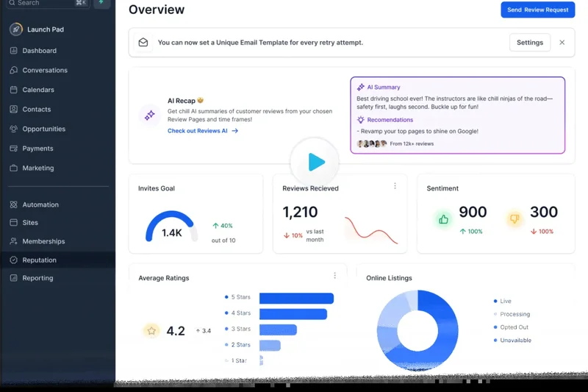Click the Payments sidebar icon

(14, 149)
